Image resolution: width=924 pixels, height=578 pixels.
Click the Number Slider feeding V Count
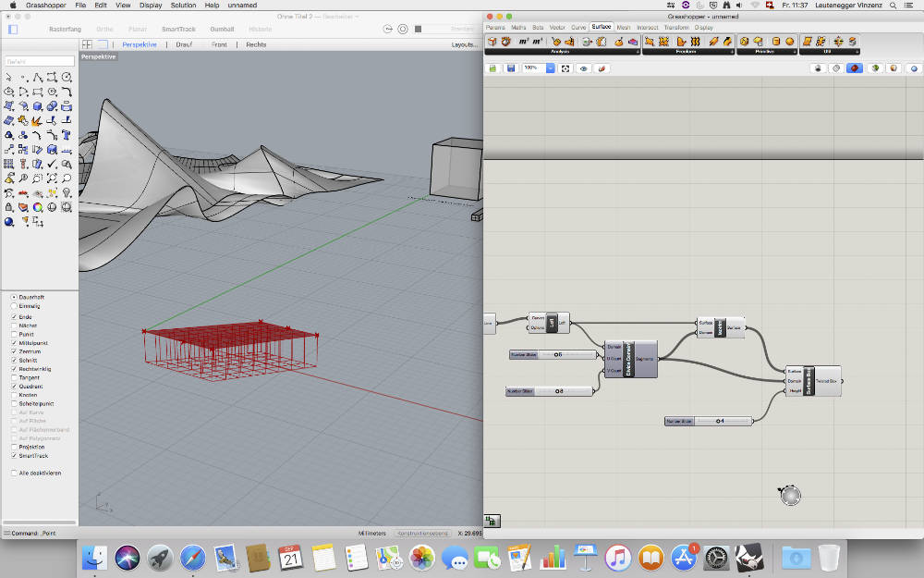tap(550, 391)
